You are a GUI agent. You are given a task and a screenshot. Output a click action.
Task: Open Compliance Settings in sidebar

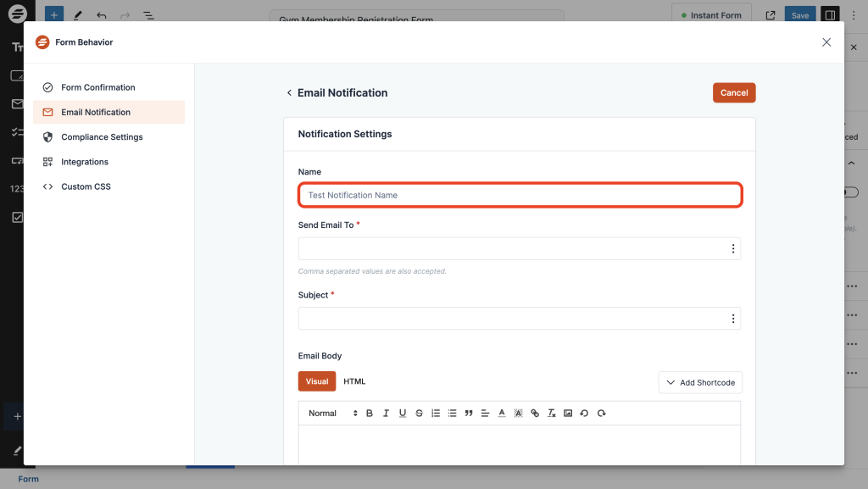pos(102,137)
